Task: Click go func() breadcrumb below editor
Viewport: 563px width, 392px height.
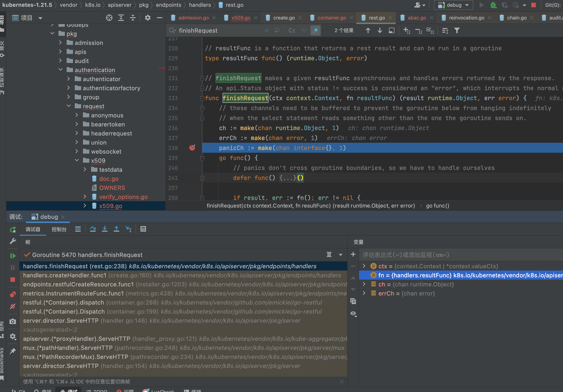Action: 437,206
